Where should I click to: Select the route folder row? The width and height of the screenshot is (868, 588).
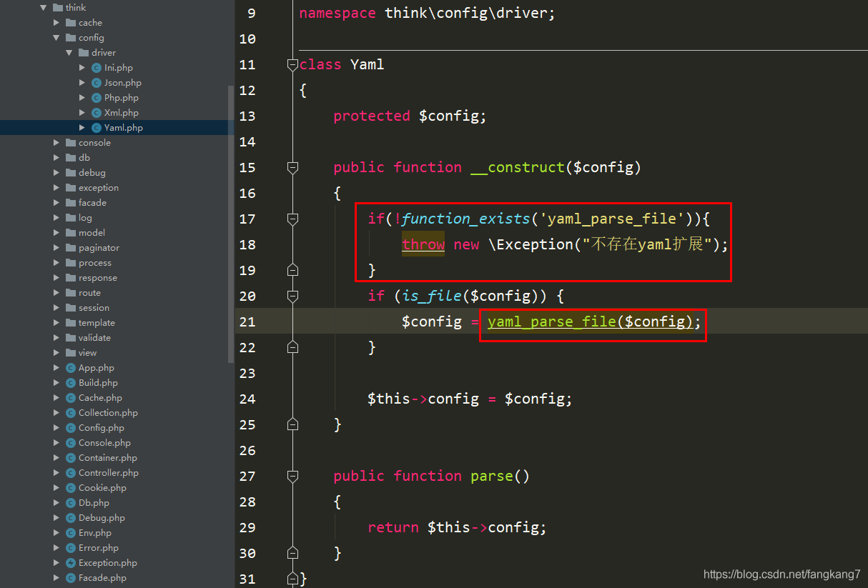(x=117, y=293)
